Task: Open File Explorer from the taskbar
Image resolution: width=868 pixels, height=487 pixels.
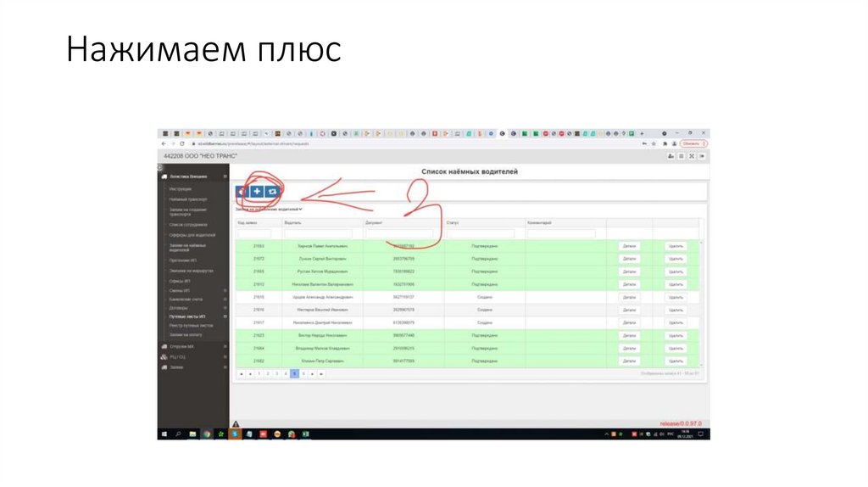Action: click(x=192, y=434)
